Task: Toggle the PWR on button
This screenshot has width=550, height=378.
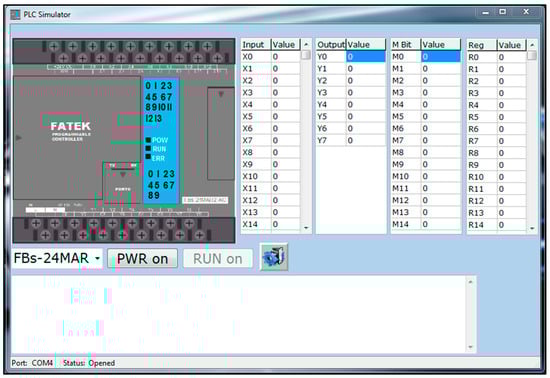Action: pyautogui.click(x=142, y=259)
